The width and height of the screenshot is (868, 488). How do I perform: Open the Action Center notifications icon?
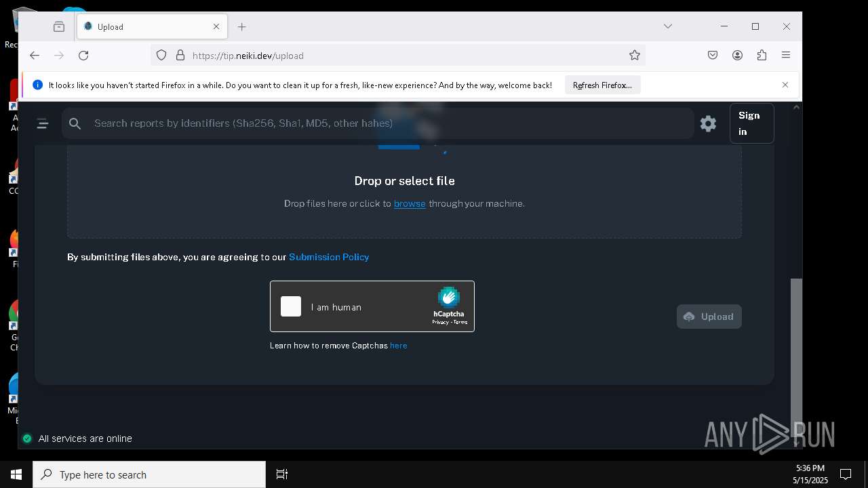click(846, 474)
